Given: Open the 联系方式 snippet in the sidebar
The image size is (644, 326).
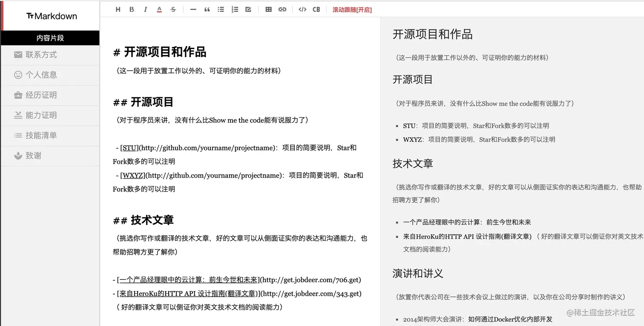Looking at the screenshot, I should 50,55.
